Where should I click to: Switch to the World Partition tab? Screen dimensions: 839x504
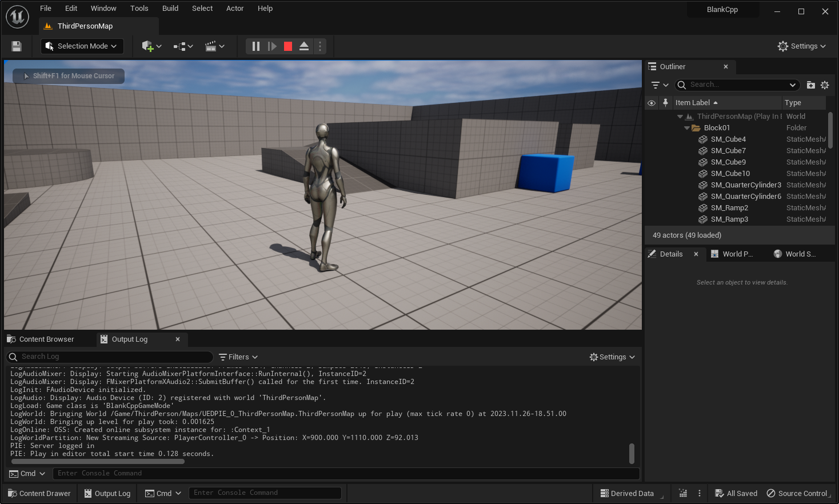click(737, 254)
